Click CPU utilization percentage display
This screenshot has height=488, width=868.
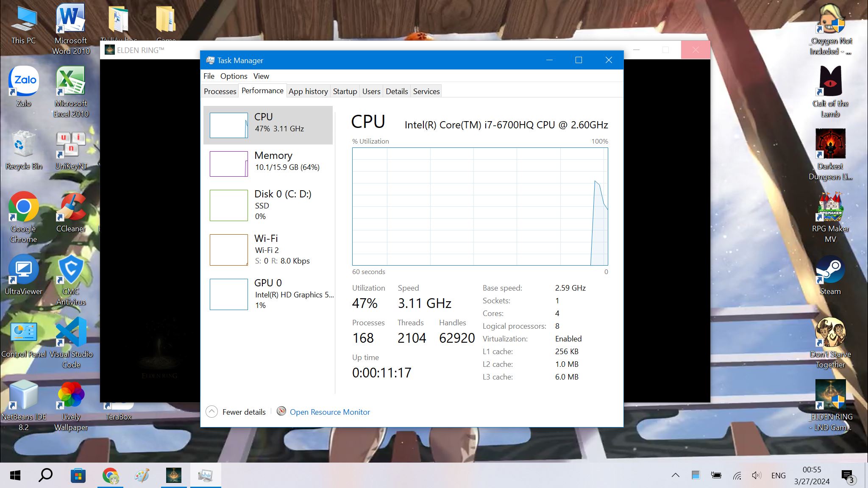point(365,303)
